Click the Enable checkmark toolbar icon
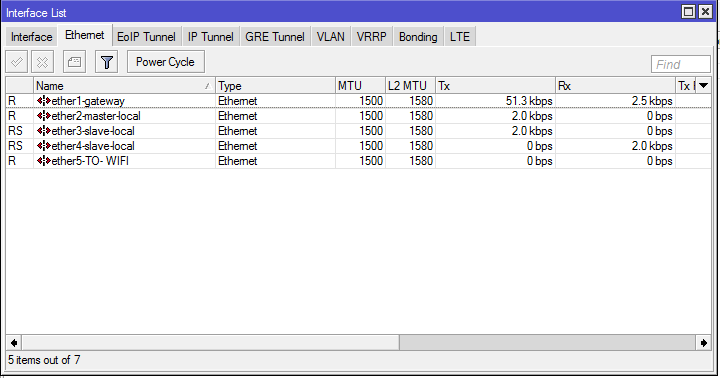Image resolution: width=720 pixels, height=378 pixels. pyautogui.click(x=17, y=62)
